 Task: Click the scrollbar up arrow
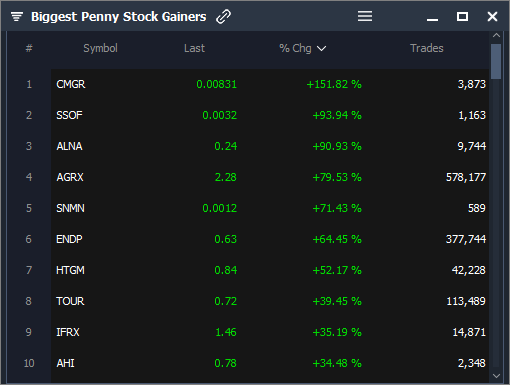pos(496,35)
